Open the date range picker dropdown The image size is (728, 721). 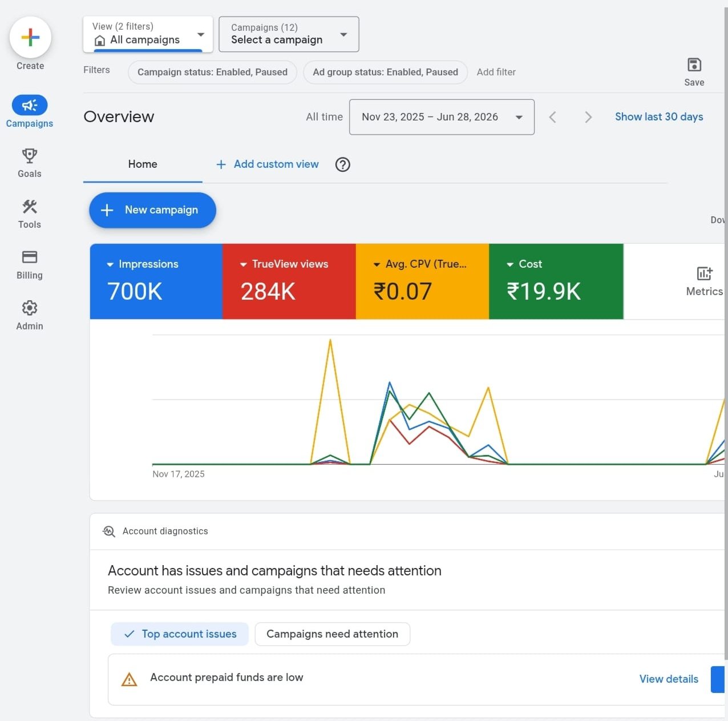coord(442,117)
